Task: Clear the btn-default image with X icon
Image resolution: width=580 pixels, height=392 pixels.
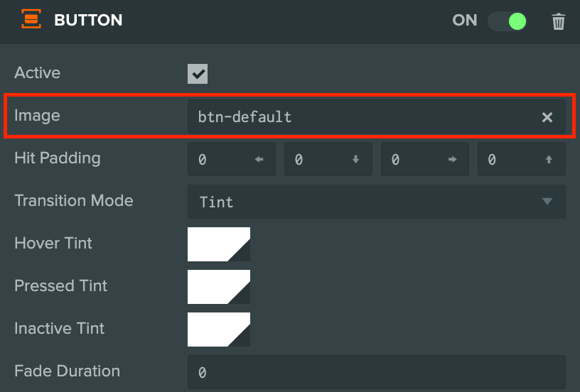Action: pyautogui.click(x=547, y=117)
